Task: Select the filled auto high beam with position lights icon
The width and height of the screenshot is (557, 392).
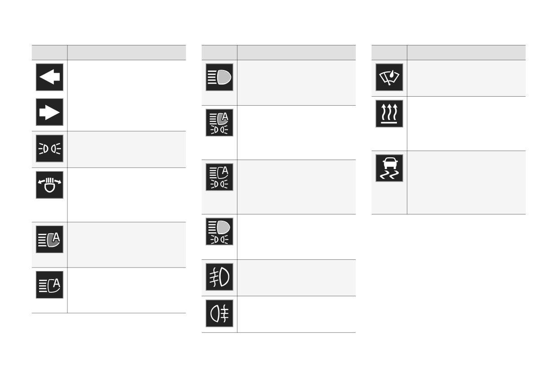Action: click(219, 122)
